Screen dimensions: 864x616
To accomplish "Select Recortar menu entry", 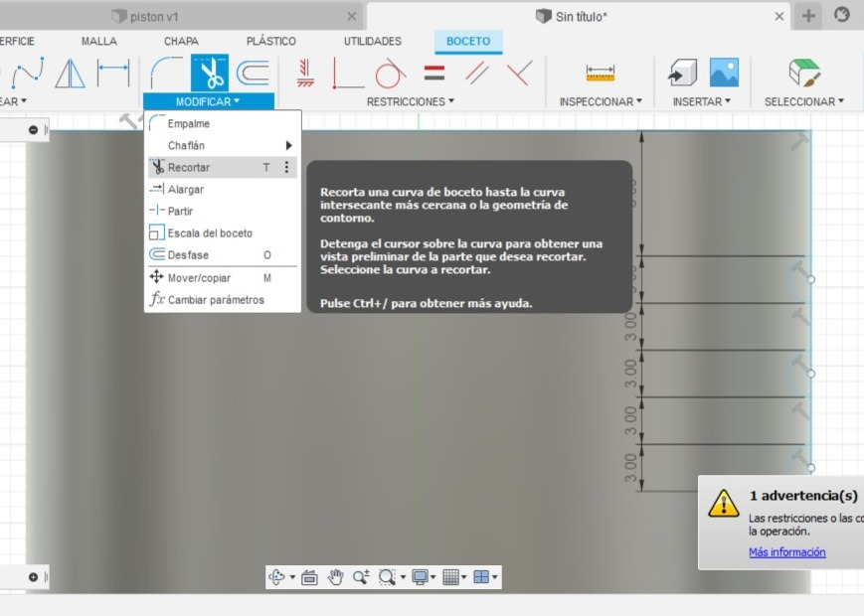I will (223, 167).
